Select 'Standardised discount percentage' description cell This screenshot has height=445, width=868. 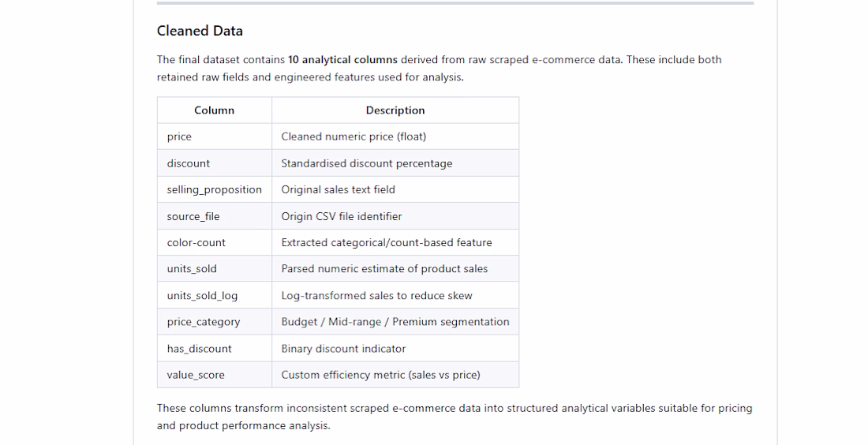click(x=395, y=163)
